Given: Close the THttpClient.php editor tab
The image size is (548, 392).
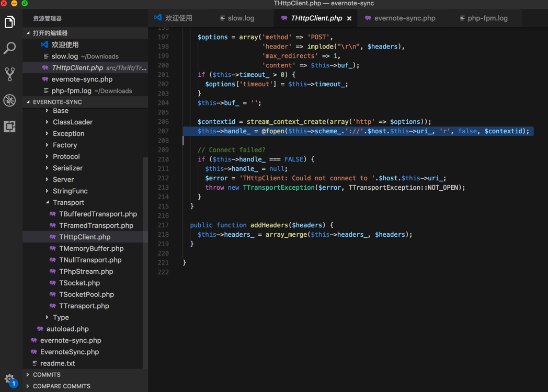Looking at the screenshot, I should click(x=349, y=18).
